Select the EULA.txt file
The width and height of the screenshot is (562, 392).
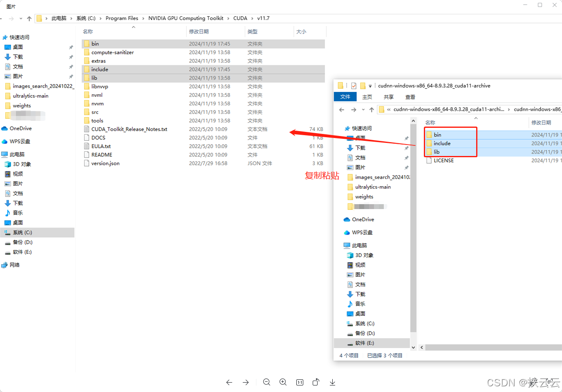coord(203,146)
